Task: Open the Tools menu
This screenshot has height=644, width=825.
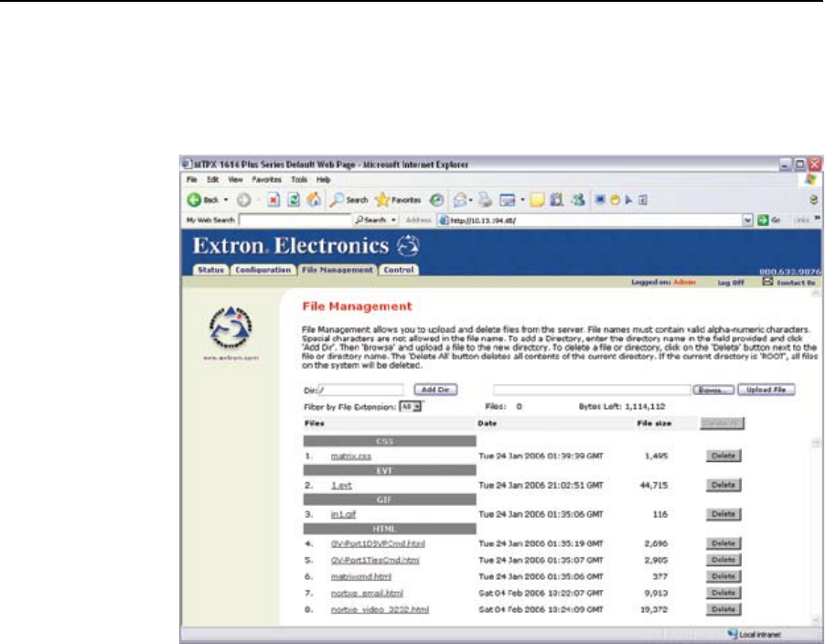Action: [299, 179]
